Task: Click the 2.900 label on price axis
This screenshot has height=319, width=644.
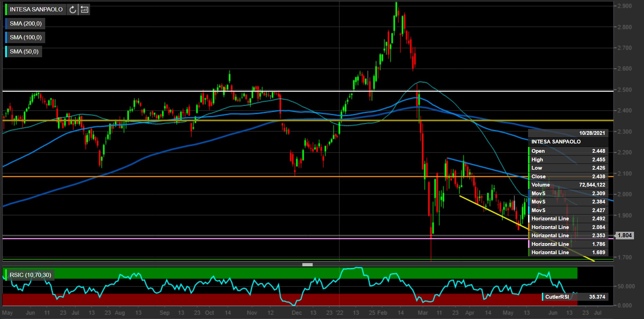Action: (x=625, y=6)
